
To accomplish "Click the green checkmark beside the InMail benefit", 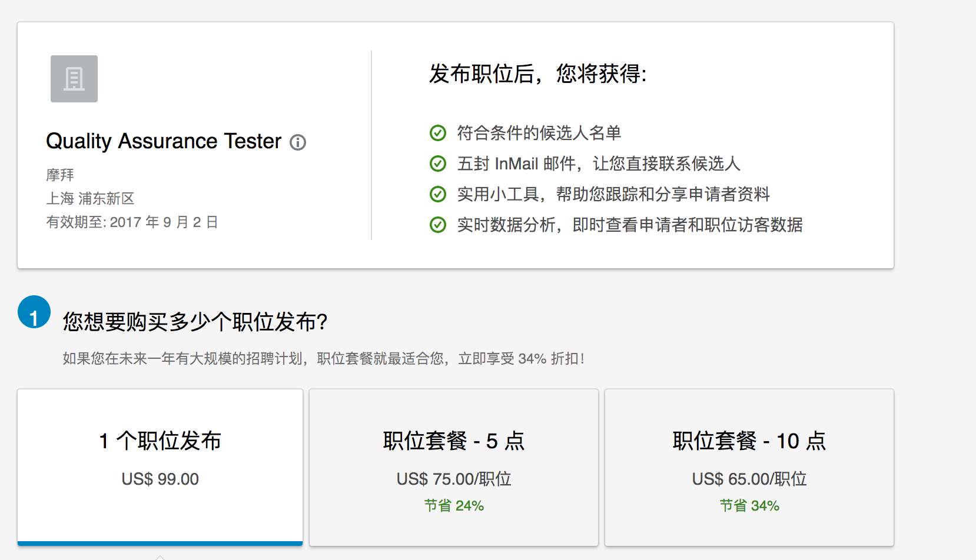I will [438, 164].
